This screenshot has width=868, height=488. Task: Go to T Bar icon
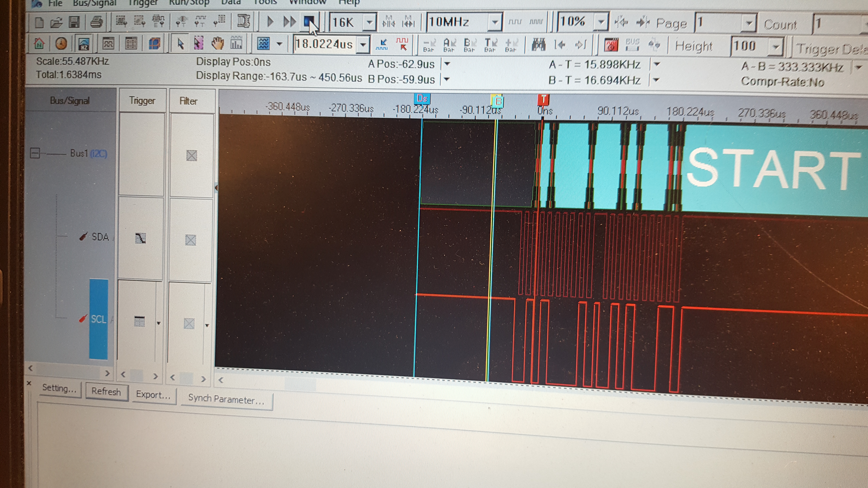(x=490, y=45)
